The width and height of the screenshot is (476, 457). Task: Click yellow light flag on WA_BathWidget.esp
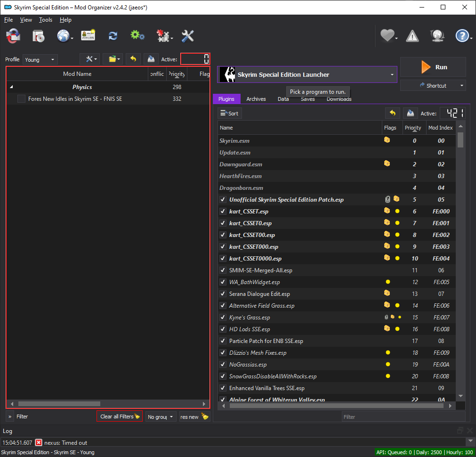pyautogui.click(x=388, y=282)
